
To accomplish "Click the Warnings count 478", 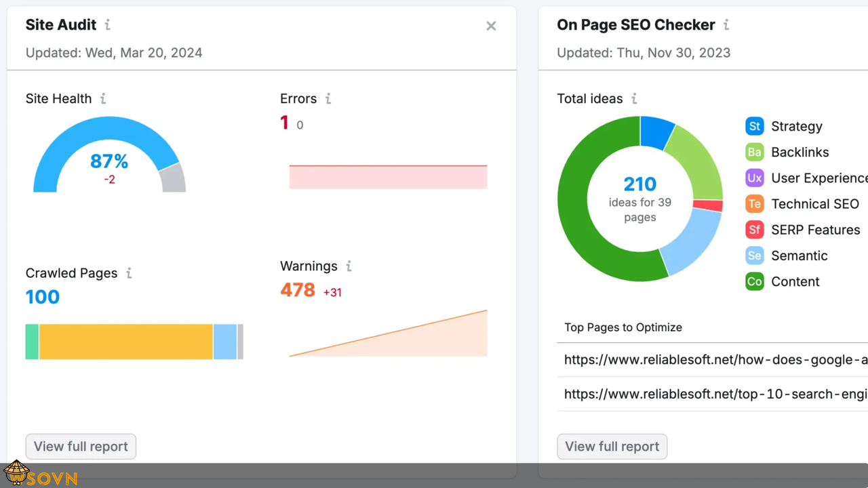I will (x=298, y=290).
